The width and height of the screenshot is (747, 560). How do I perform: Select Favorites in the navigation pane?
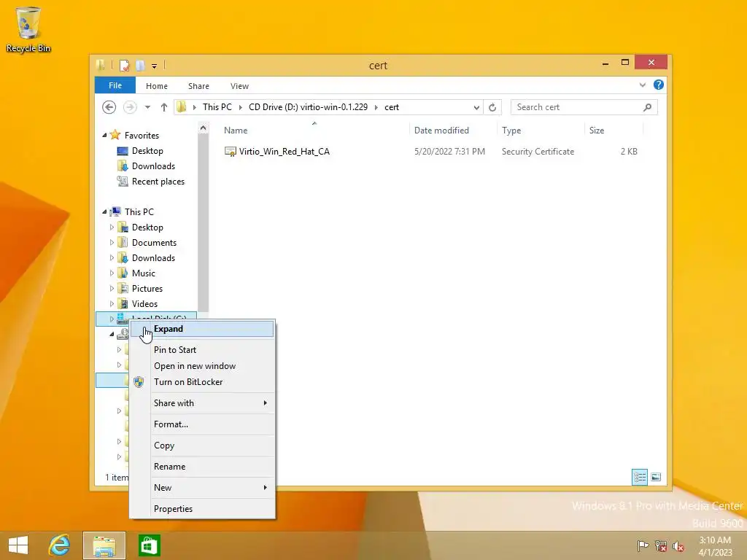142,135
